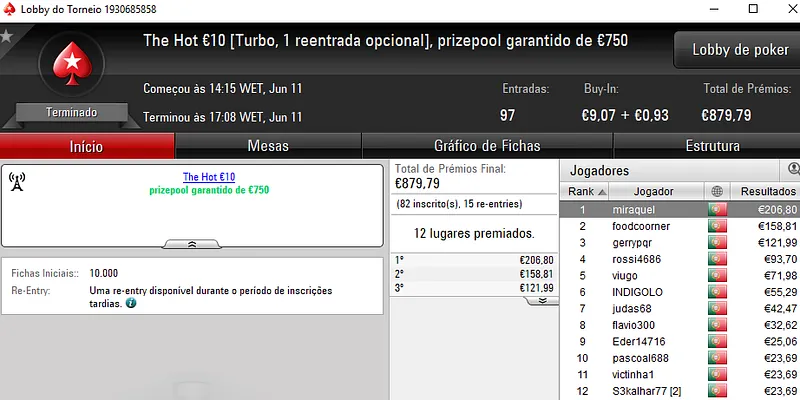Click the broadcast antenna icon
The height and width of the screenshot is (400, 800).
tap(17, 182)
